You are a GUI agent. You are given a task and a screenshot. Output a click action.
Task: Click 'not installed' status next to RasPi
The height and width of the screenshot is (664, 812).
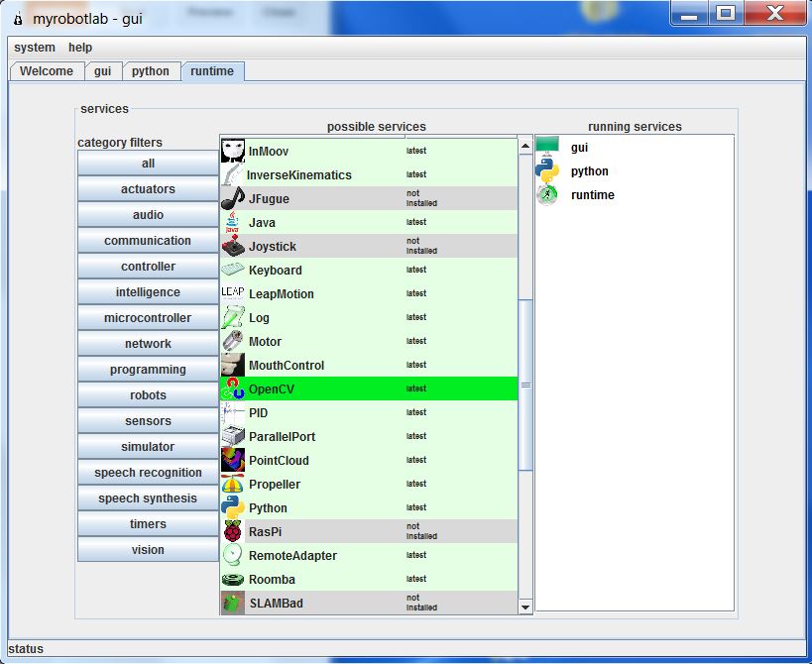421,531
